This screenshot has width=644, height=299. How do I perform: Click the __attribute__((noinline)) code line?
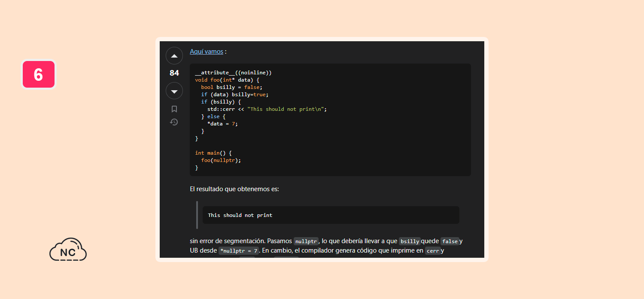[x=233, y=73]
